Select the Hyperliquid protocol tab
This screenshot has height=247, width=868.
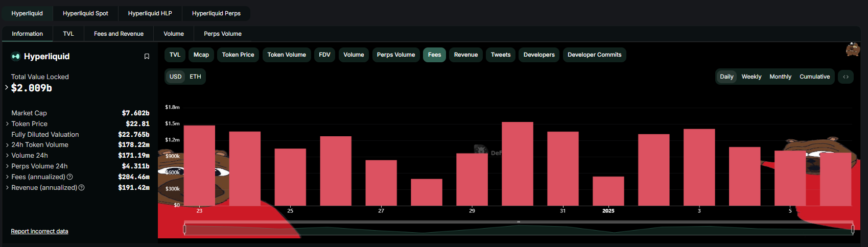27,13
